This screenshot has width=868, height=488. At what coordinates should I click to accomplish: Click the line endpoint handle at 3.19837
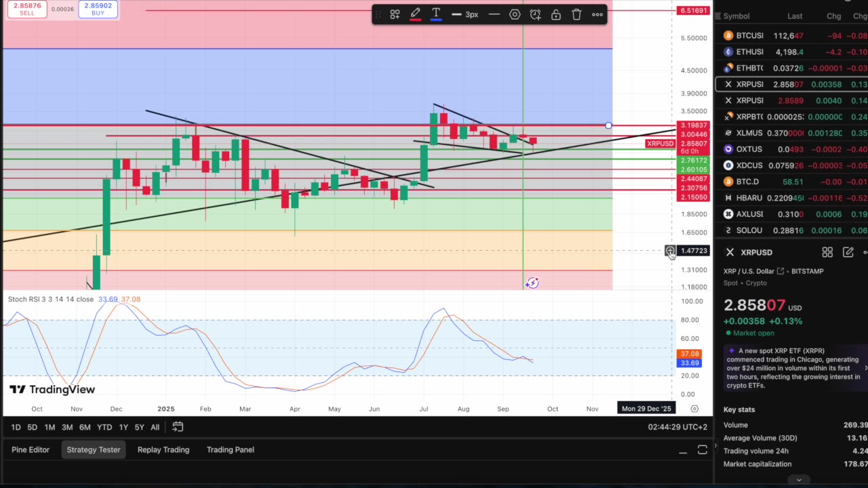click(x=608, y=125)
